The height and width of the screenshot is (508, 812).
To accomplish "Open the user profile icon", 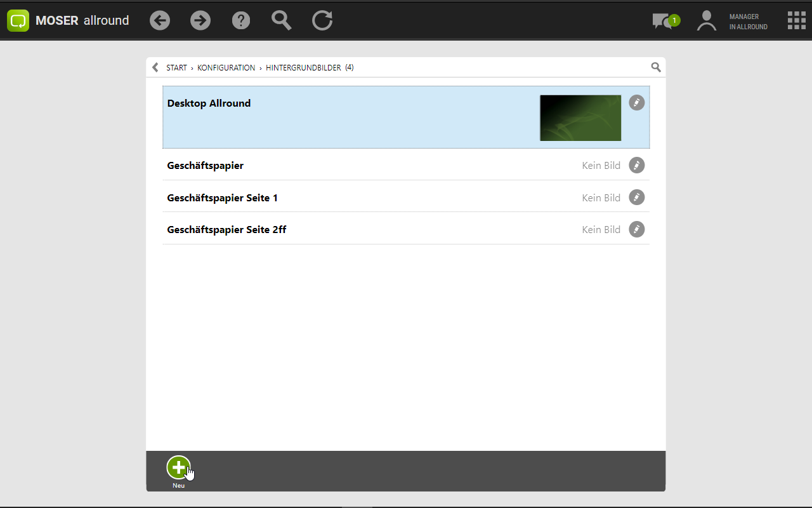I will point(706,20).
